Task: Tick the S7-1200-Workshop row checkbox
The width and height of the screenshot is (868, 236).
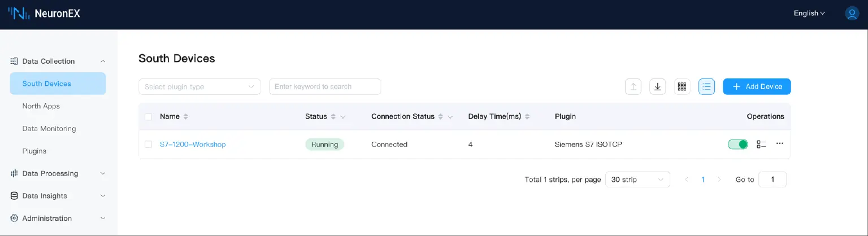Action: coord(149,145)
